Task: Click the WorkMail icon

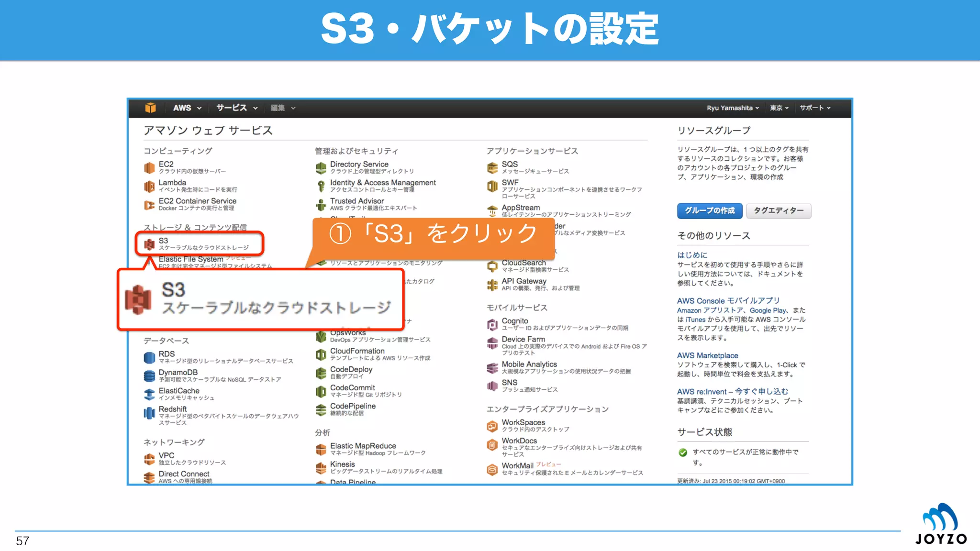Action: [x=492, y=470]
